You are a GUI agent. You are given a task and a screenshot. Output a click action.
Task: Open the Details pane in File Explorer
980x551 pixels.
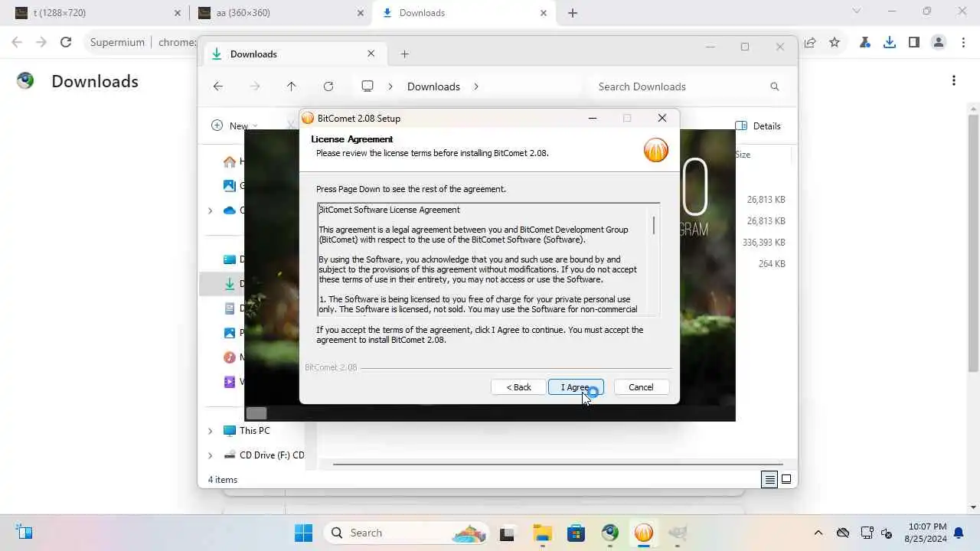[758, 126]
